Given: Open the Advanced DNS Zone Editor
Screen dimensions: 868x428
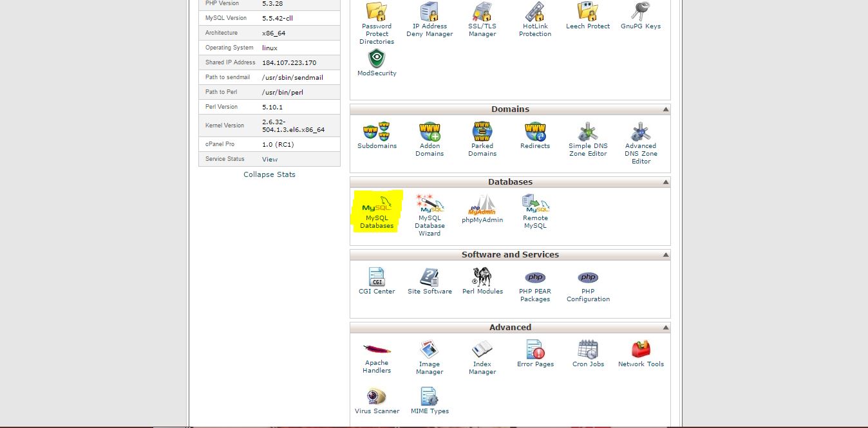Looking at the screenshot, I should click(x=641, y=144).
